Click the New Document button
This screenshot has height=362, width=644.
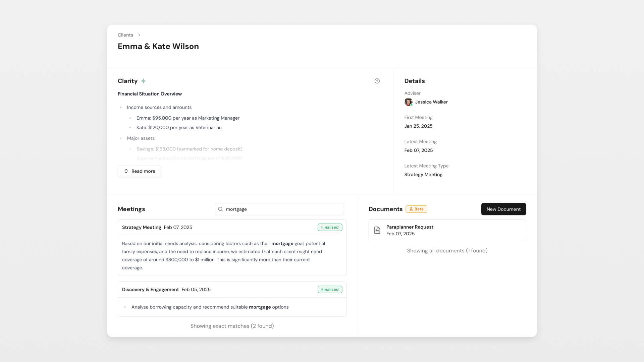click(503, 209)
